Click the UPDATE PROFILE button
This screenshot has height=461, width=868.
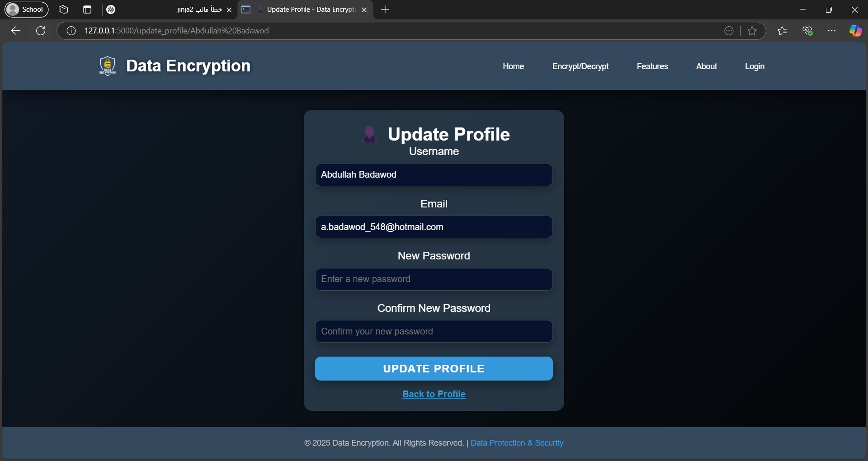click(x=434, y=369)
